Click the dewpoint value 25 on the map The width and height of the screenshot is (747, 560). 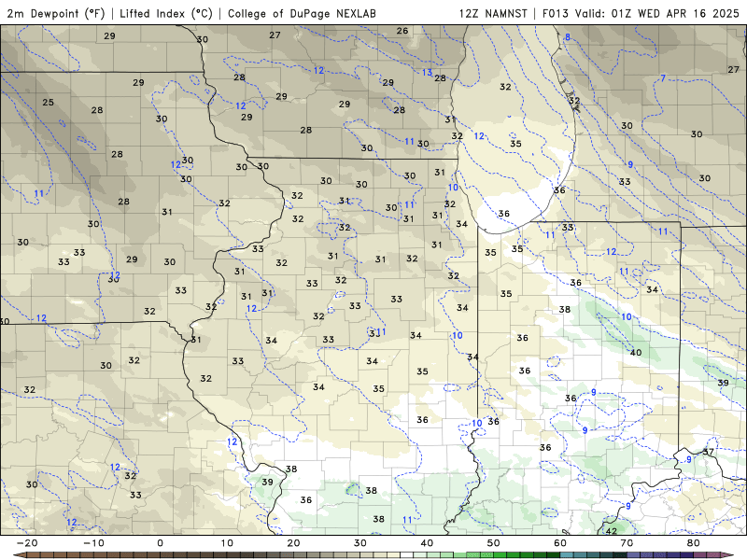tap(49, 103)
